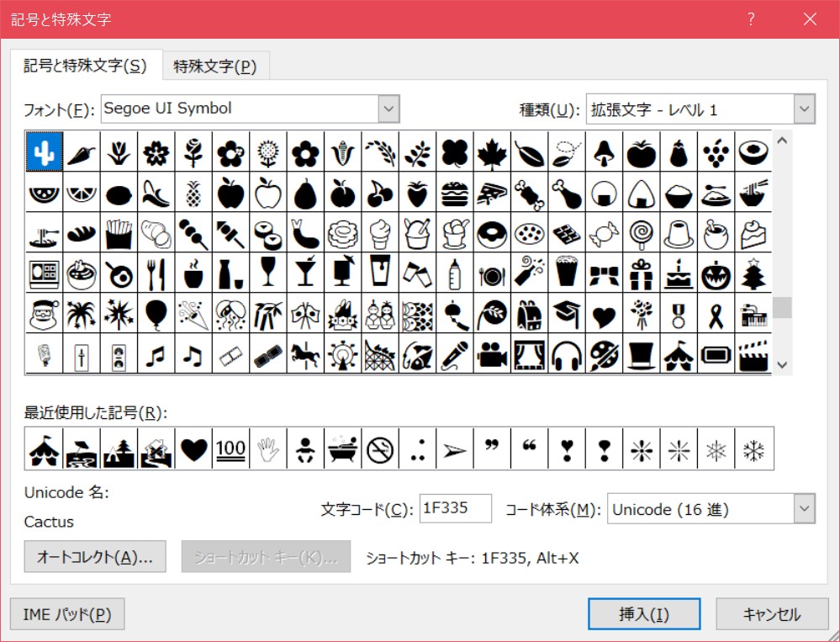This screenshot has width=840, height=642.
Task: Click the 挿入 button
Action: 644,613
